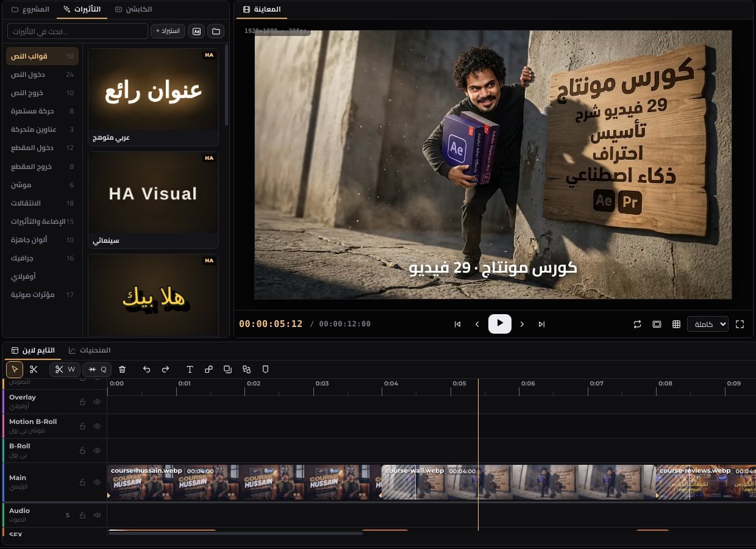Select the حركة مستمرة category
The image size is (756, 549).
click(x=42, y=111)
